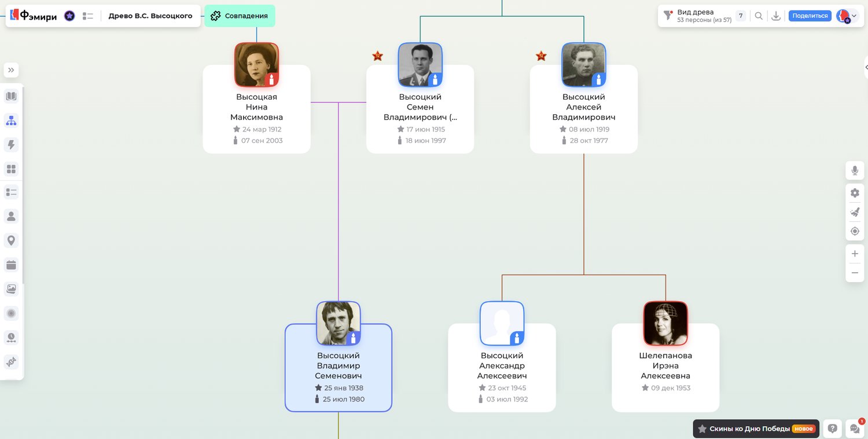868x439 pixels.
Task: Click the broom clean-up tool icon
Action: [x=855, y=212]
